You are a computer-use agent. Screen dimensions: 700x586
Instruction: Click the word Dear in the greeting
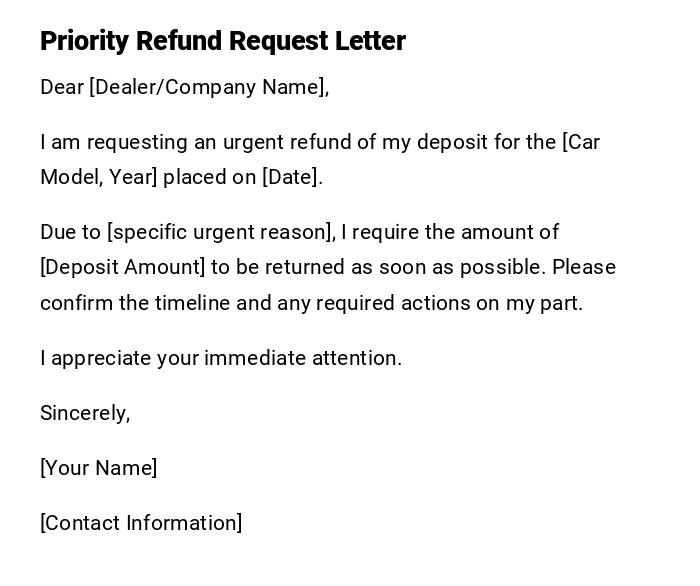(x=62, y=87)
